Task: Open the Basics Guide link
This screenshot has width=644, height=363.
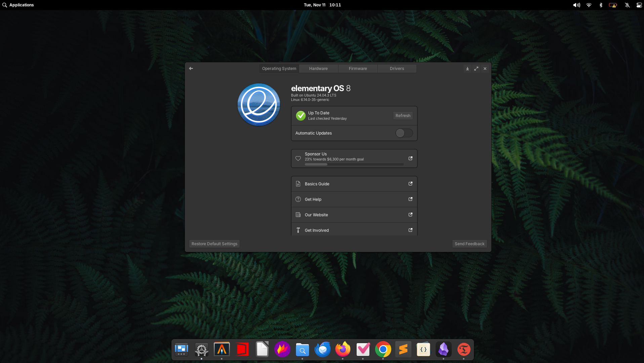Action: coord(354,184)
